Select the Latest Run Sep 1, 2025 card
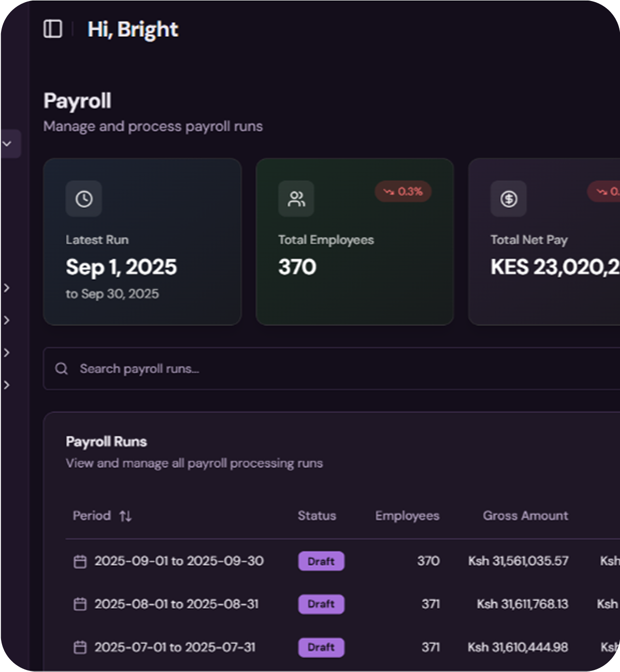The height and width of the screenshot is (672, 620). (x=142, y=242)
